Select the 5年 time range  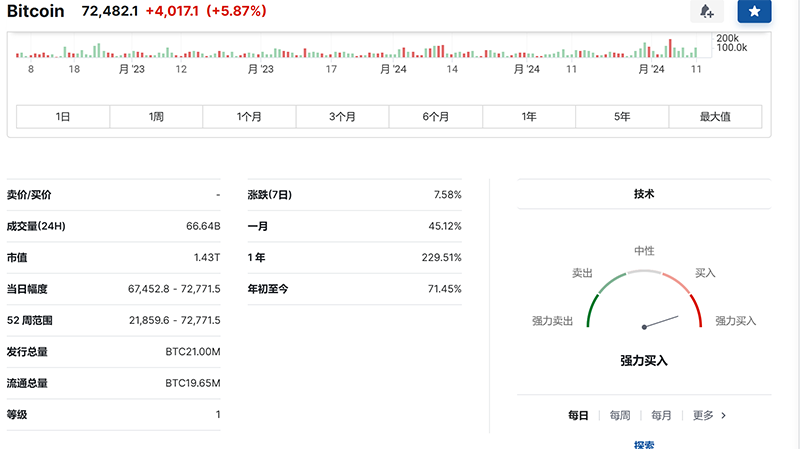coord(622,117)
